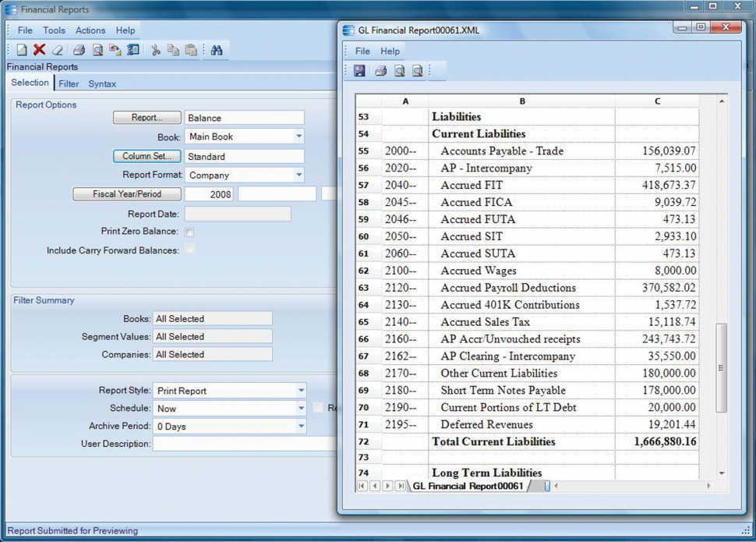
Task: Click the spreadsheet vertical scrollbar thumb
Action: point(721,367)
